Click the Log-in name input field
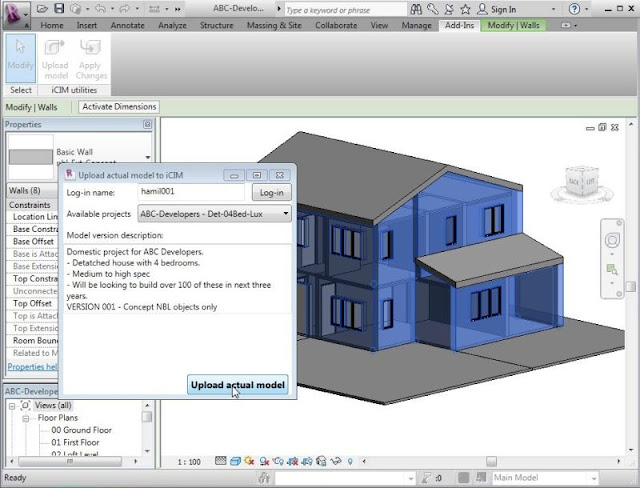This screenshot has width=640, height=488. click(x=191, y=191)
